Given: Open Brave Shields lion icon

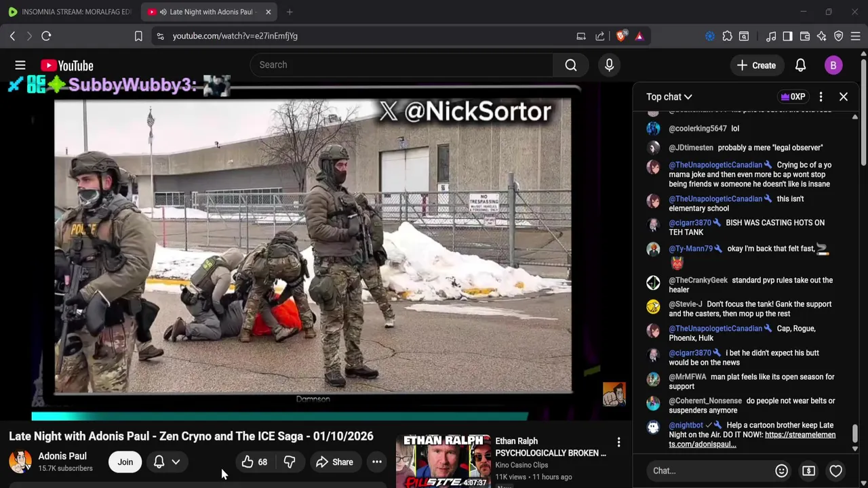Looking at the screenshot, I should pyautogui.click(x=621, y=36).
